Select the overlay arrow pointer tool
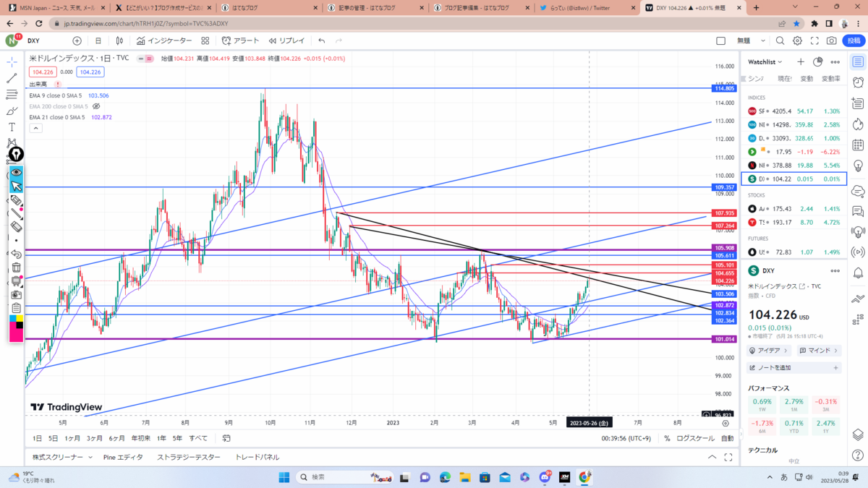 (16, 187)
